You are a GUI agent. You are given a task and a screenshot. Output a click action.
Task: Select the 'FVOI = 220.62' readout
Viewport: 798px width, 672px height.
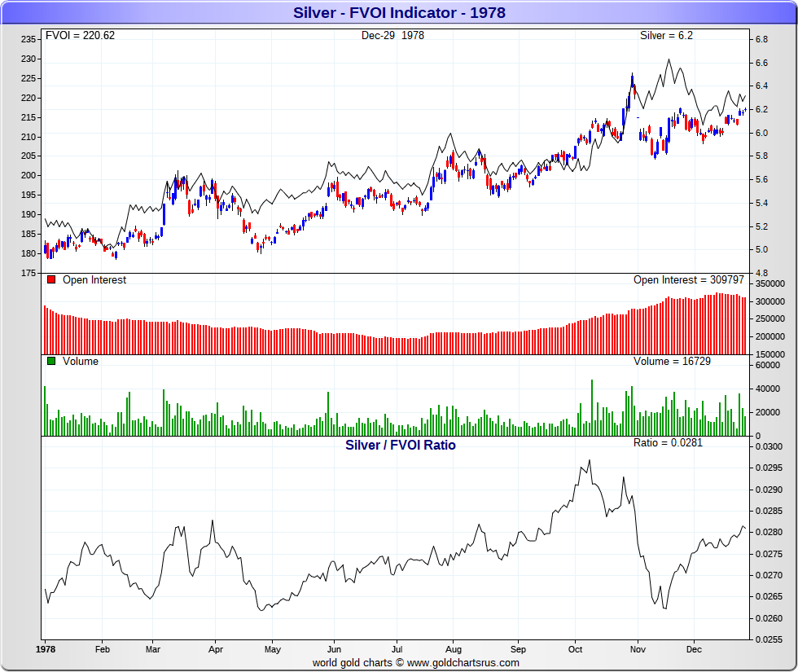80,36
